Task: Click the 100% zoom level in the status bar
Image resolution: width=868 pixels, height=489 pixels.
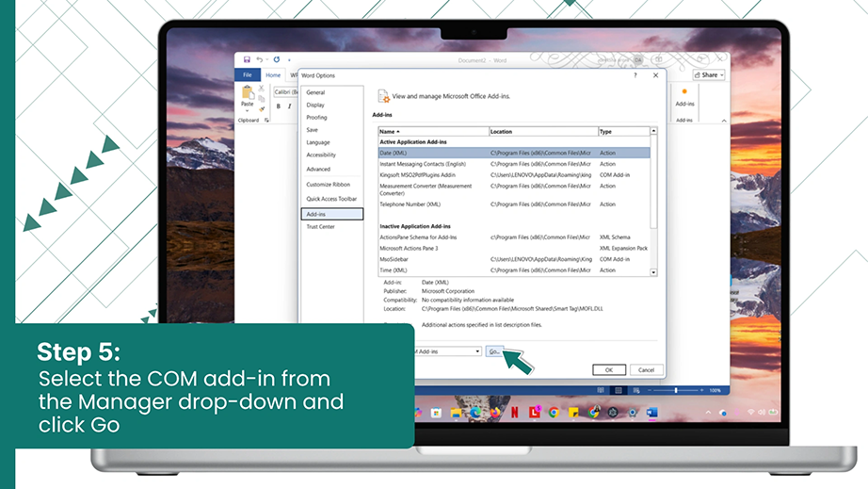Action: click(715, 390)
